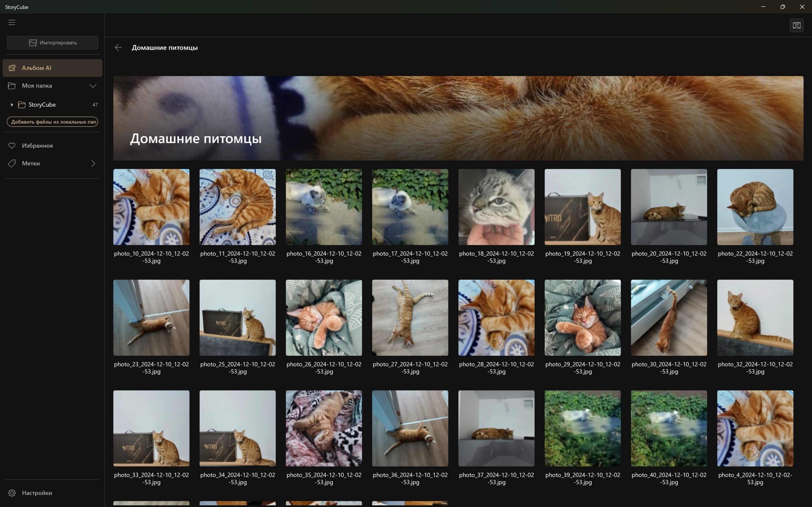Select the Альбом AI menu item
Image resolution: width=812 pixels, height=507 pixels.
coord(52,68)
